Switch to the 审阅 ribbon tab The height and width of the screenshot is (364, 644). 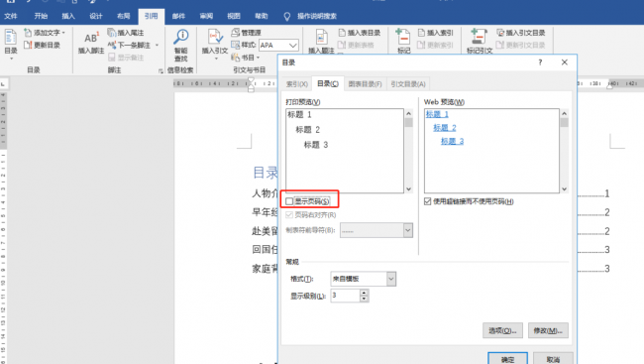coord(206,16)
